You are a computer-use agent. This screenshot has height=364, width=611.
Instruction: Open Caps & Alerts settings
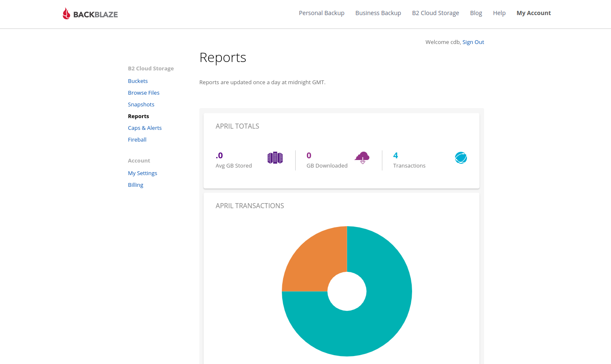click(x=145, y=128)
